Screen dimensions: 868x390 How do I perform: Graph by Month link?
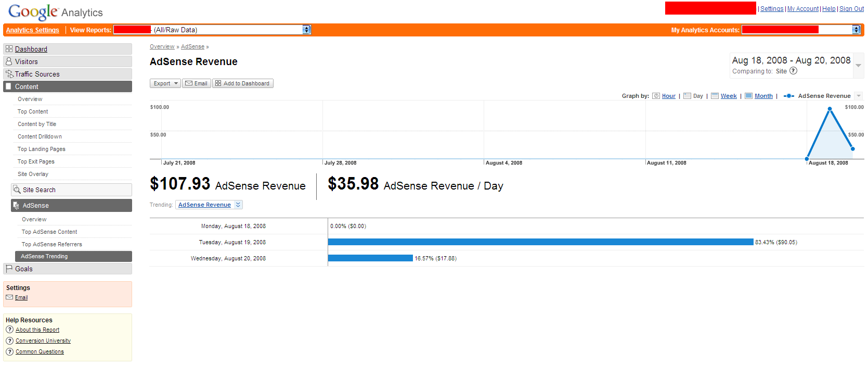(x=763, y=96)
